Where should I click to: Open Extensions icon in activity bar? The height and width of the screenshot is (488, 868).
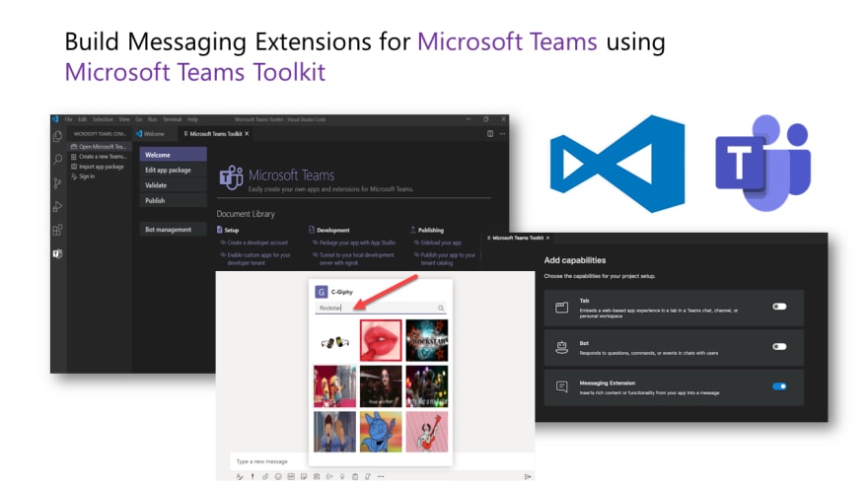(x=57, y=230)
